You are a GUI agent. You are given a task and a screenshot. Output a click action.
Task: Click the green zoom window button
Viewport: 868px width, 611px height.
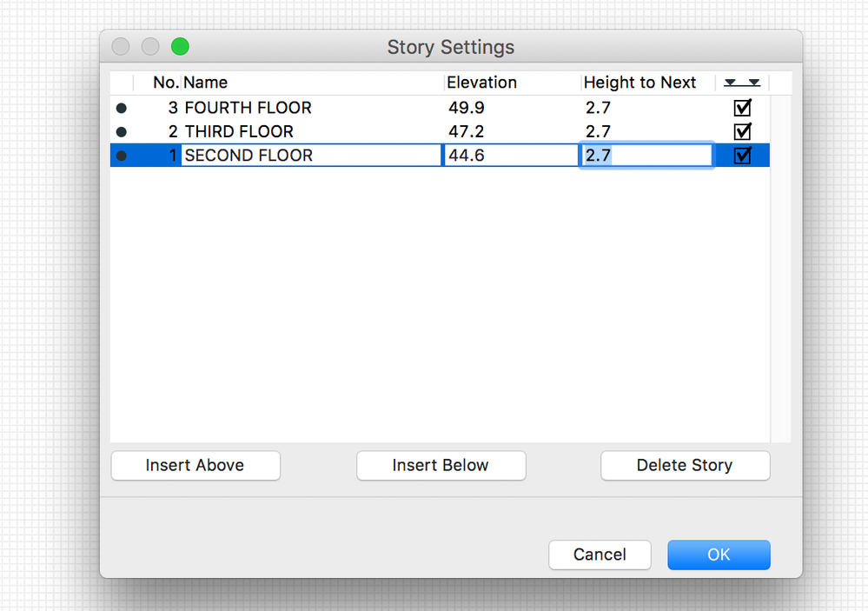click(180, 47)
